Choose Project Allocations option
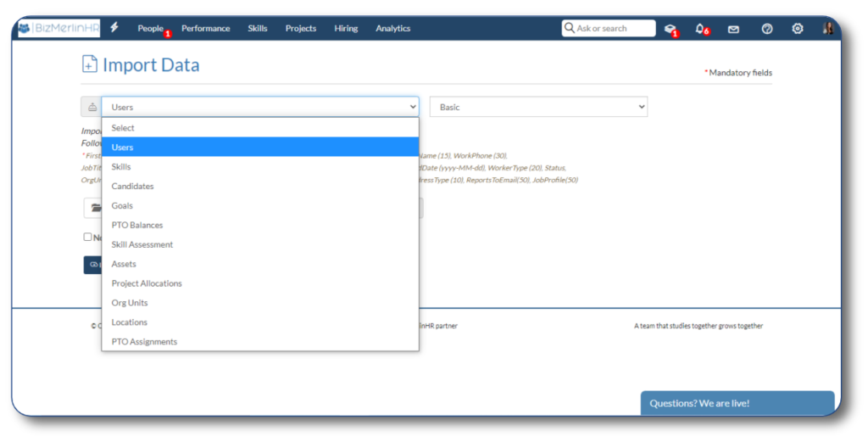868x436 pixels. (260, 282)
